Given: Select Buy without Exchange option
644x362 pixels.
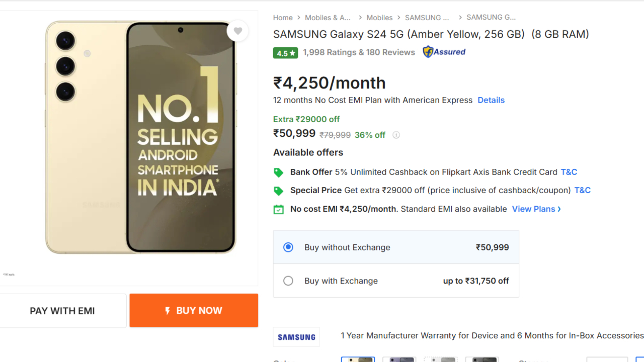Looking at the screenshot, I should pos(288,247).
